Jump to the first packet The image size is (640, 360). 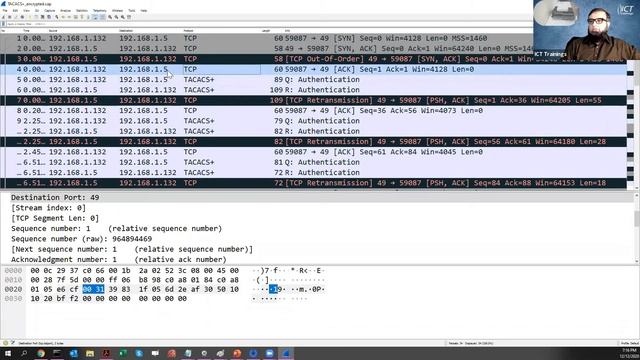click(82, 17)
